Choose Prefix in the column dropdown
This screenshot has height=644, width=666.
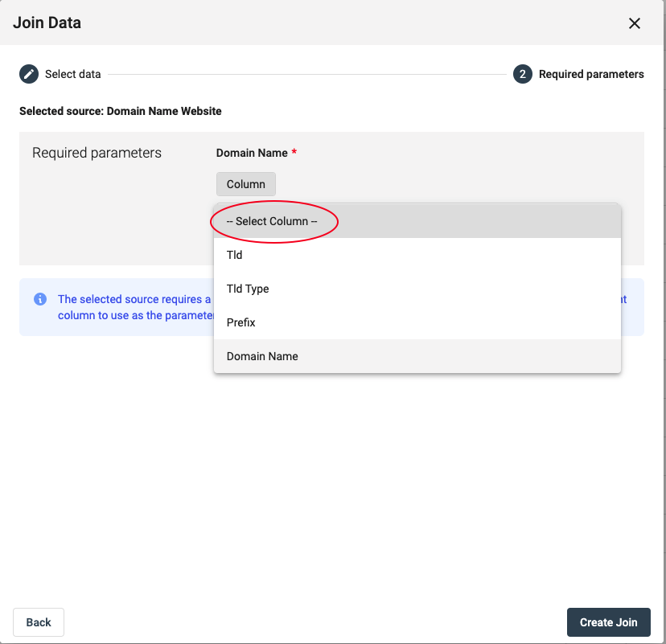417,322
